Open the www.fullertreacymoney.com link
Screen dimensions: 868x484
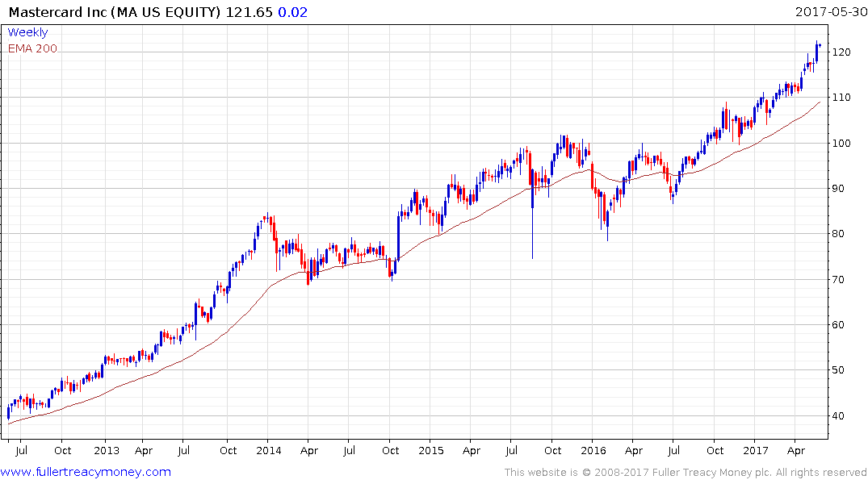click(x=86, y=472)
